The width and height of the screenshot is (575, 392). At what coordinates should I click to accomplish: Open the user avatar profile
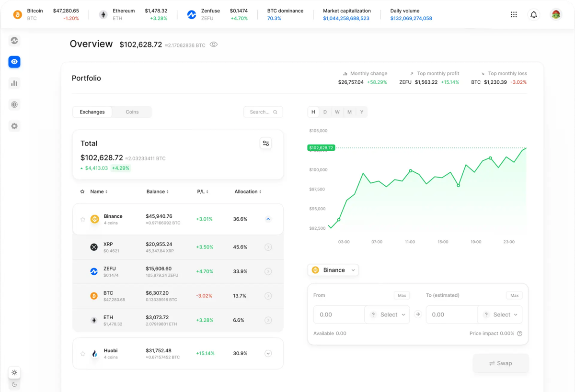(x=556, y=15)
